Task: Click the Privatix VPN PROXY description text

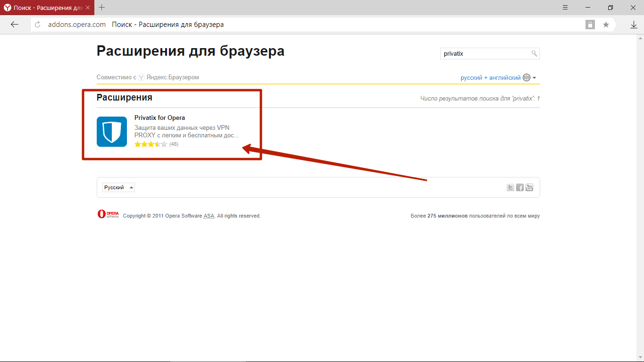Action: point(186,131)
